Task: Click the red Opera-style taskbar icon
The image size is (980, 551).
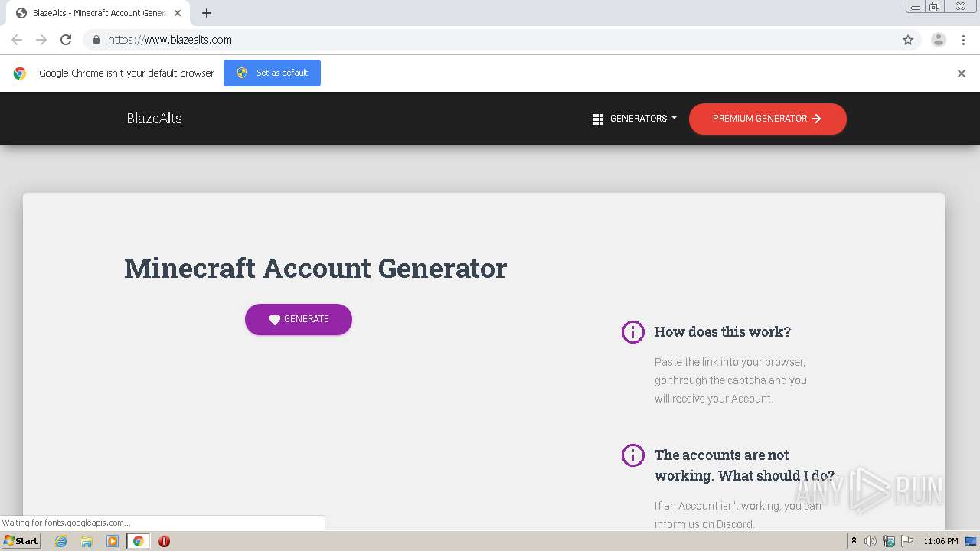Action: (164, 541)
